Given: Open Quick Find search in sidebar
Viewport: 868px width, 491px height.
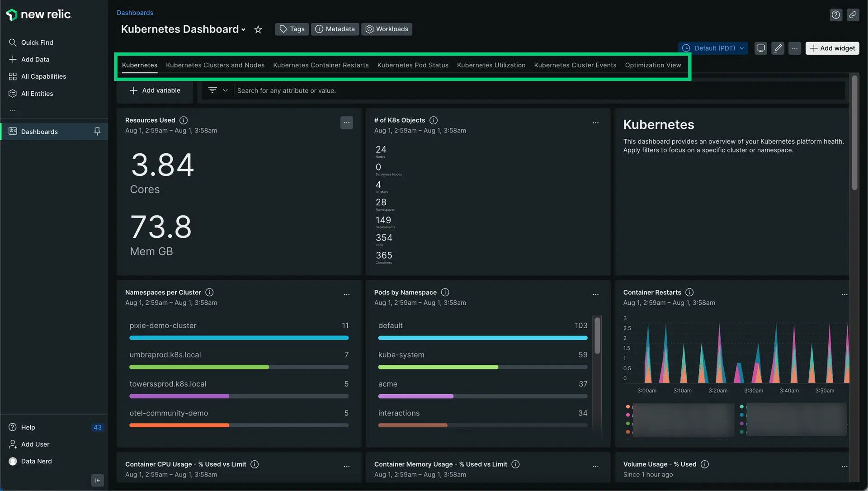Looking at the screenshot, I should (37, 42).
